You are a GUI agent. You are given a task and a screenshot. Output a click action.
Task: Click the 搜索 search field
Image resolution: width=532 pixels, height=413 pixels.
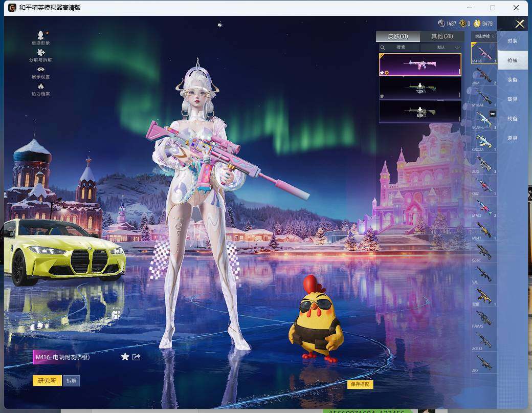point(400,47)
